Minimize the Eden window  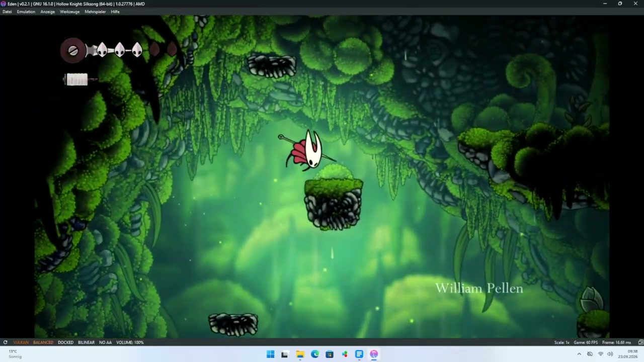605,4
